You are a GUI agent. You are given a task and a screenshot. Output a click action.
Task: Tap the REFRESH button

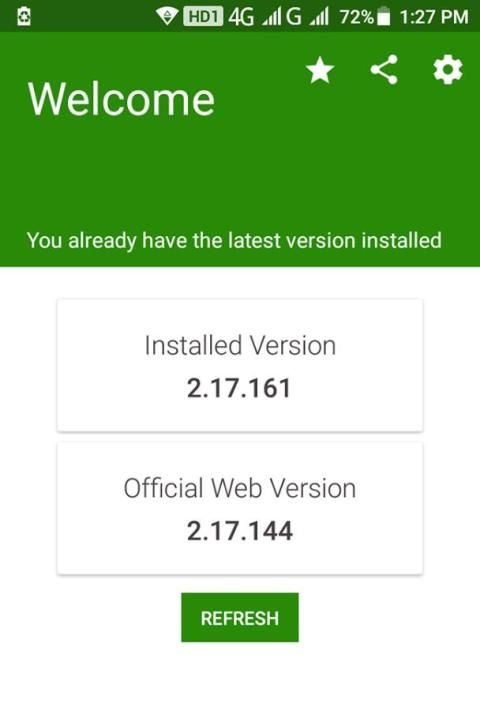coord(240,617)
